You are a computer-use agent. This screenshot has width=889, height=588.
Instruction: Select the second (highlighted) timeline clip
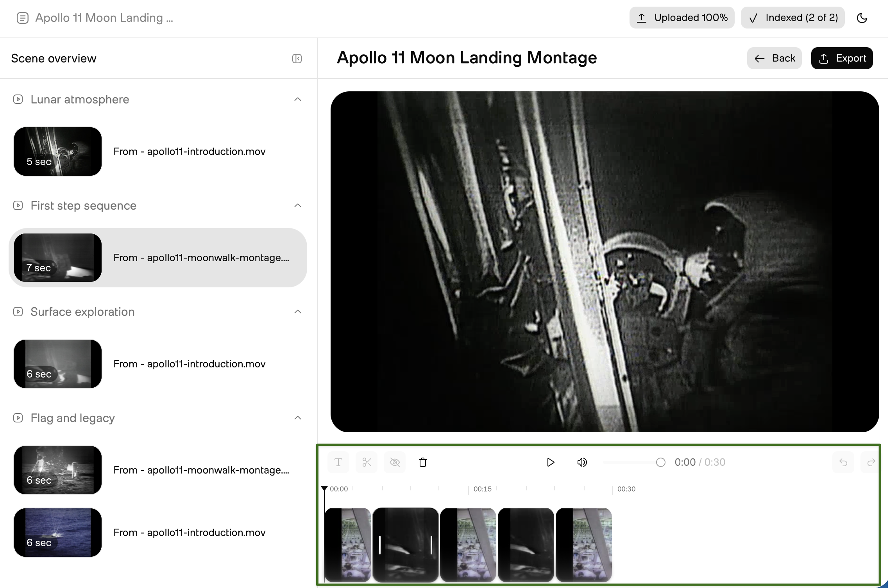[406, 545]
